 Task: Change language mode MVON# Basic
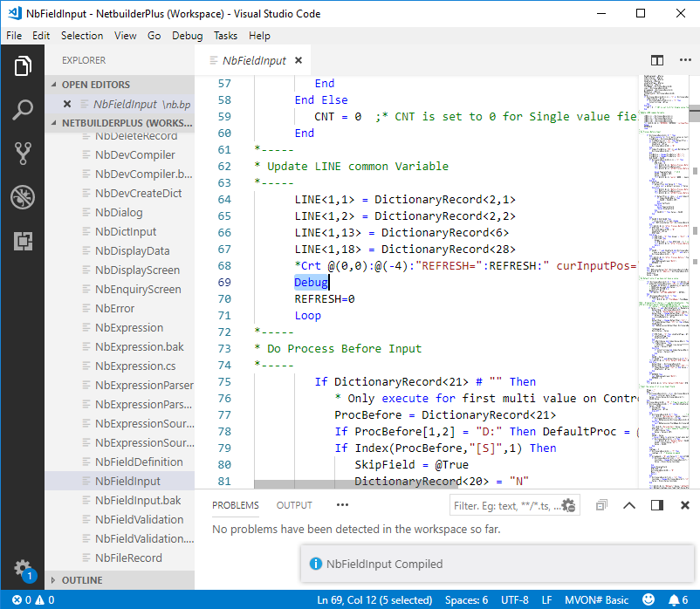coord(596,600)
